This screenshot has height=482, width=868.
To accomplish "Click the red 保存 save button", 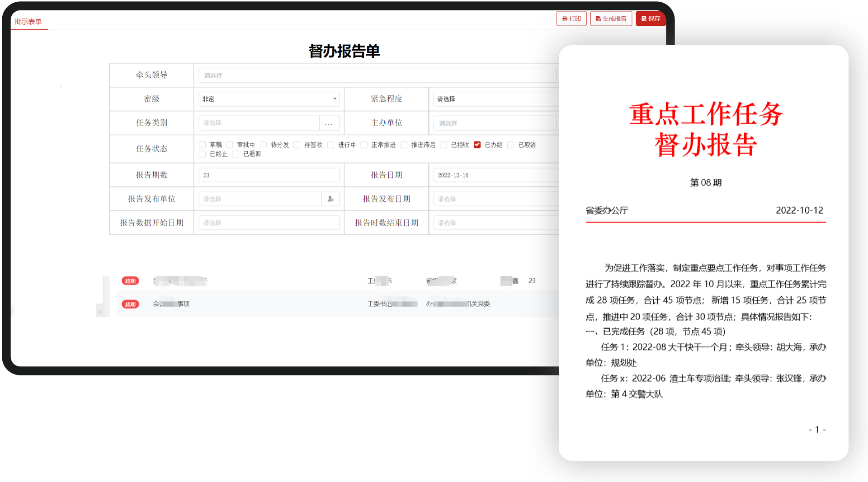I will (x=651, y=19).
